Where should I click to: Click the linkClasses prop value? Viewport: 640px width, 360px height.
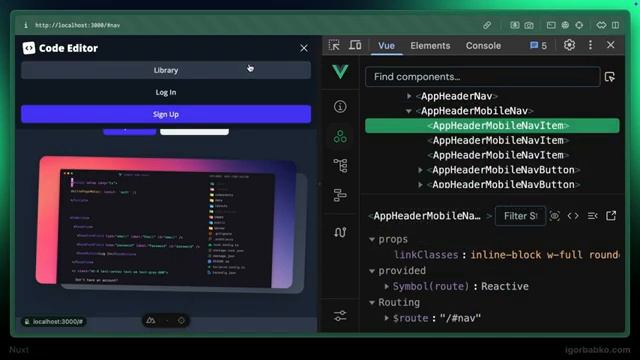[x=545, y=255]
